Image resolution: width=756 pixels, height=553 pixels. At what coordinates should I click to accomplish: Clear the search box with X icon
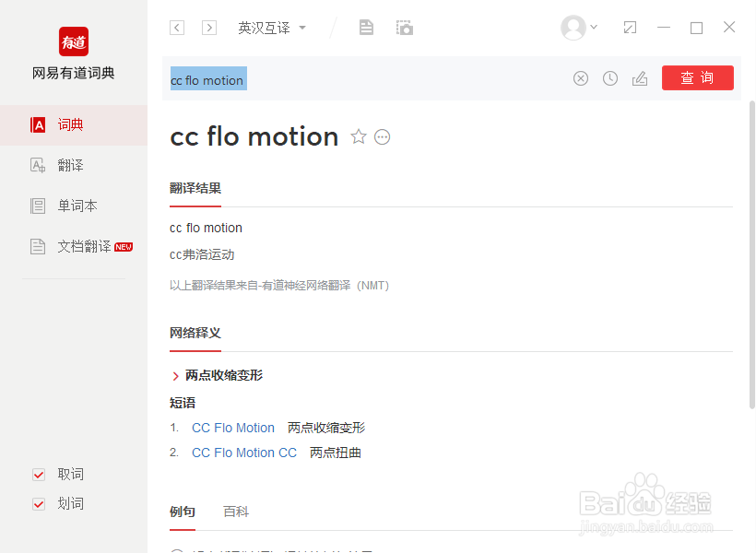click(581, 78)
